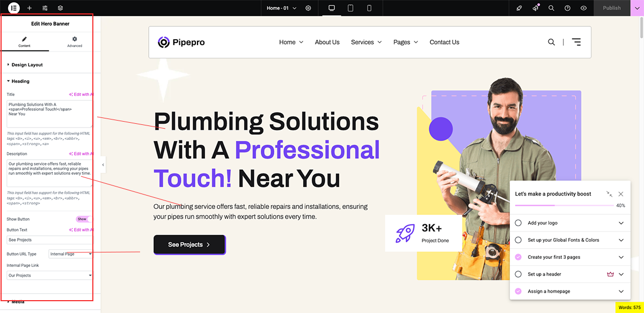Click the preview changes eye icon
The height and width of the screenshot is (313, 644).
583,8
